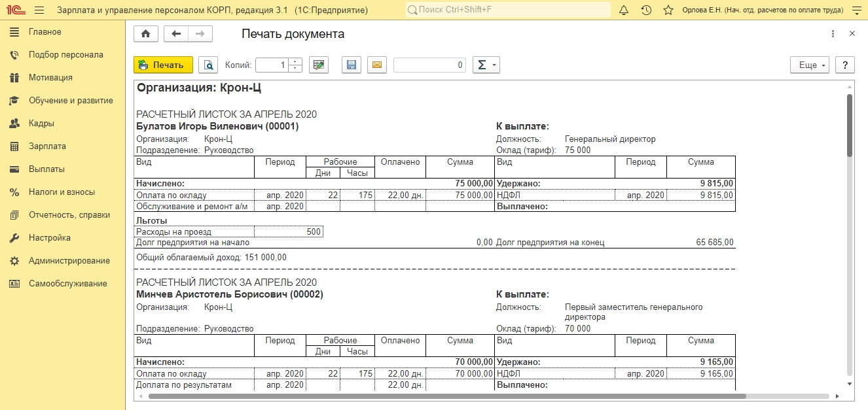This screenshot has width=868, height=410.
Task: Send document by email envelope icon
Action: tap(377, 65)
